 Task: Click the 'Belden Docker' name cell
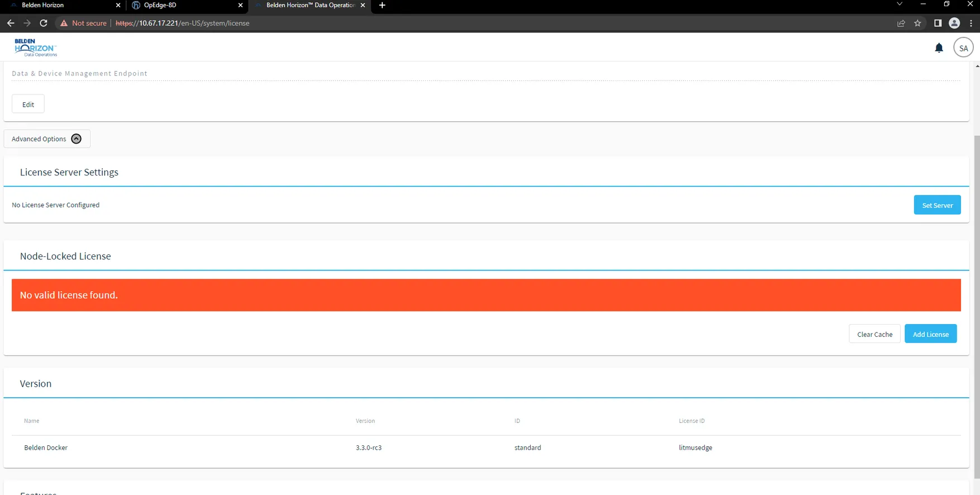[46, 448]
